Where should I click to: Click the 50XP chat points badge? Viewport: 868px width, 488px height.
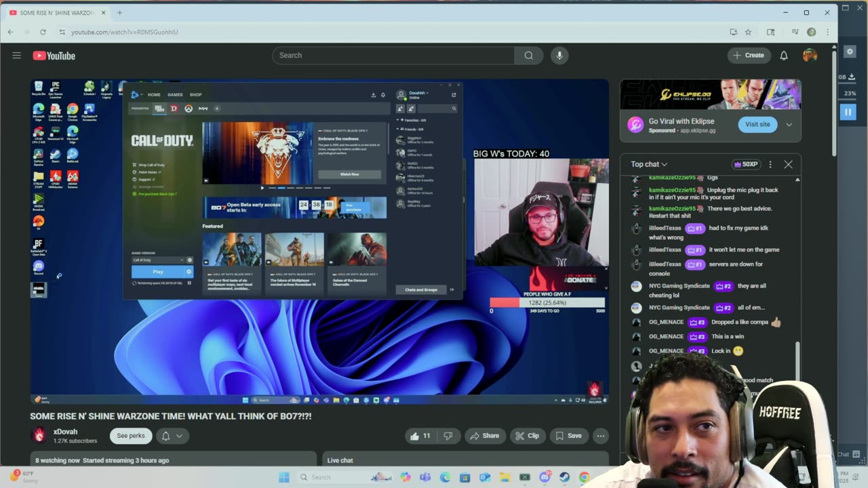745,164
